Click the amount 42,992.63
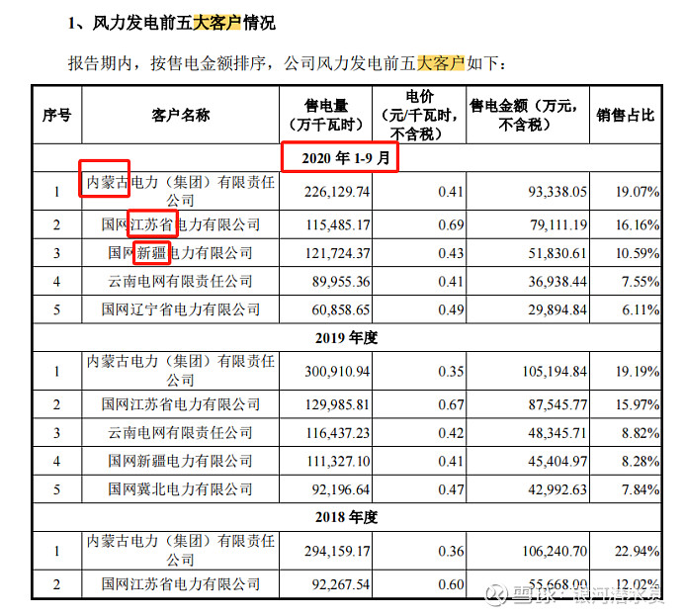 (x=557, y=489)
